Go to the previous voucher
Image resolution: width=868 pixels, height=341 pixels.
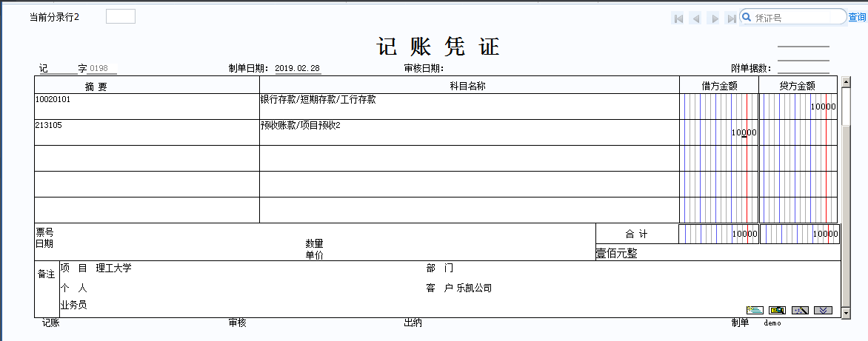(696, 18)
